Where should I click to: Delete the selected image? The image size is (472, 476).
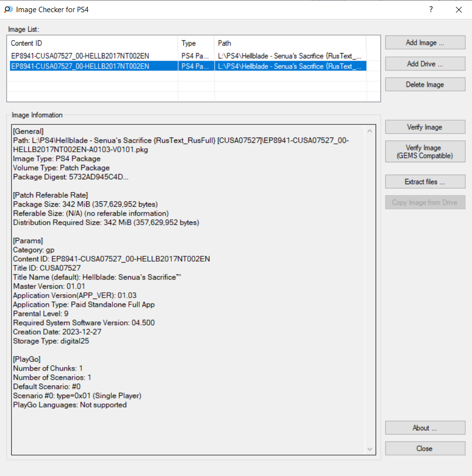425,85
